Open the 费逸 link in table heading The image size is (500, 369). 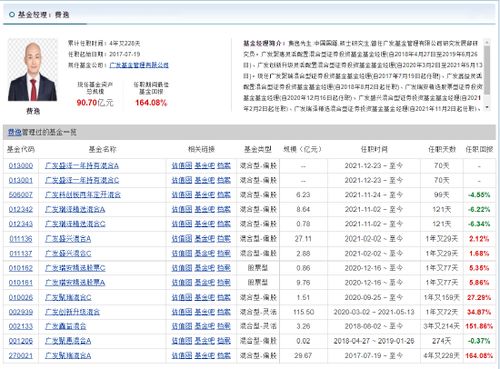click(x=15, y=132)
